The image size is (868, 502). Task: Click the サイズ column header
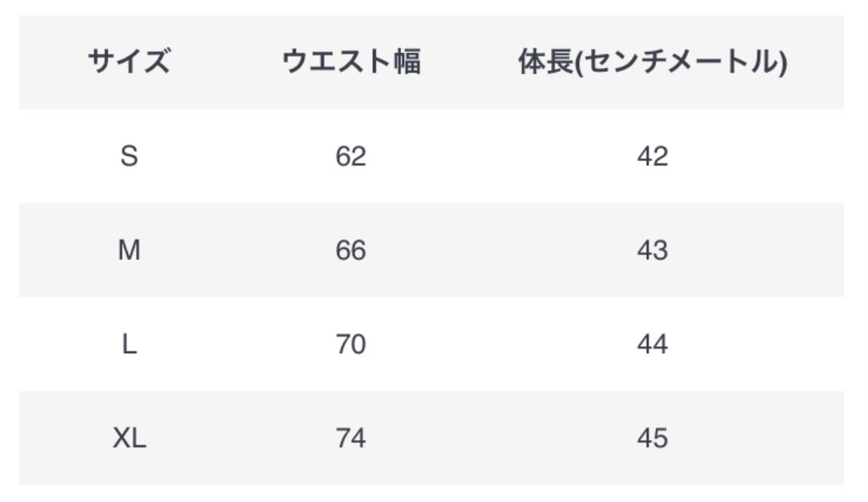pyautogui.click(x=129, y=62)
